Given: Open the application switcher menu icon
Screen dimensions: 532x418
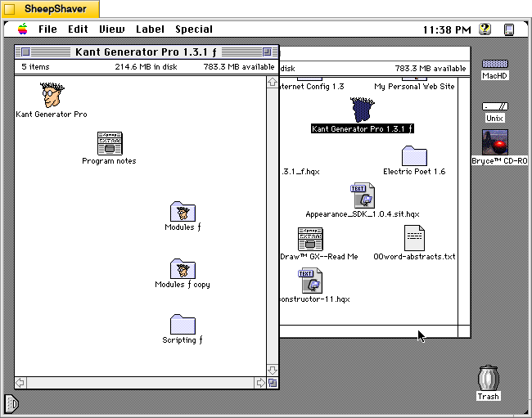Looking at the screenshot, I should click(x=509, y=29).
